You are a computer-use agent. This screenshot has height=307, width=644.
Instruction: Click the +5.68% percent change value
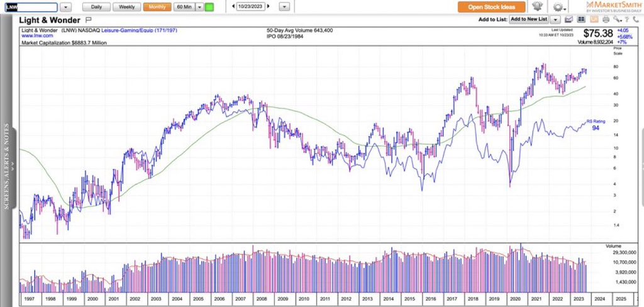(625, 36)
